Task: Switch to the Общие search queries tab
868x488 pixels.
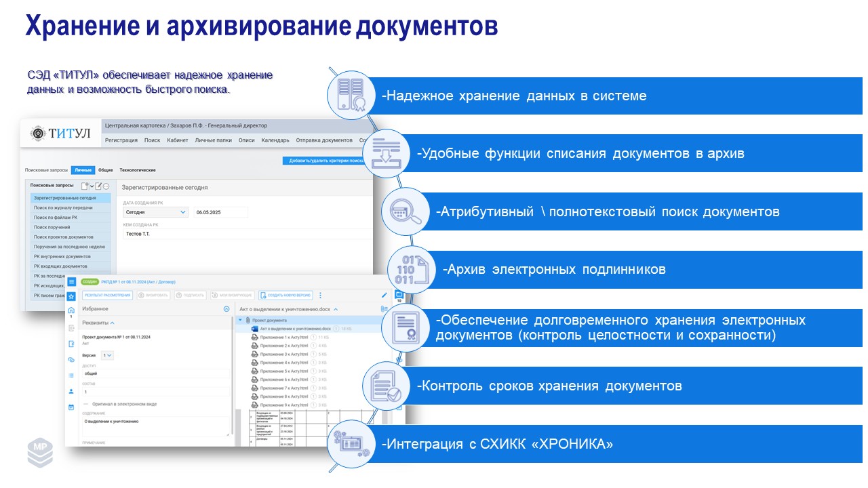Action: click(106, 170)
